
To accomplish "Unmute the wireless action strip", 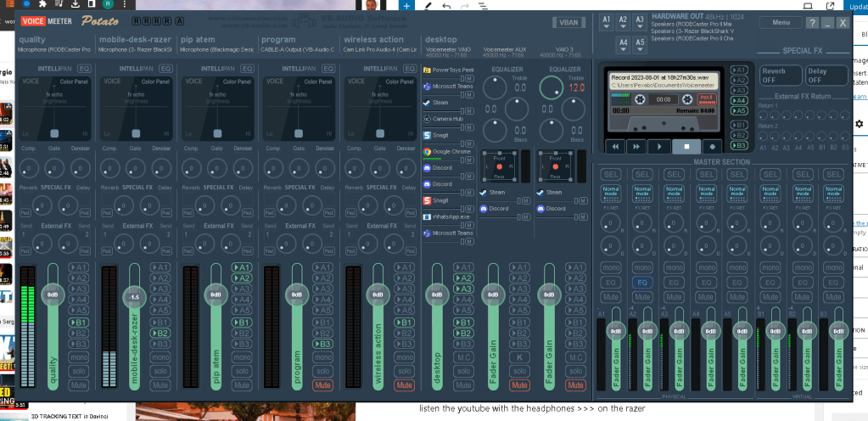I will pyautogui.click(x=404, y=385).
